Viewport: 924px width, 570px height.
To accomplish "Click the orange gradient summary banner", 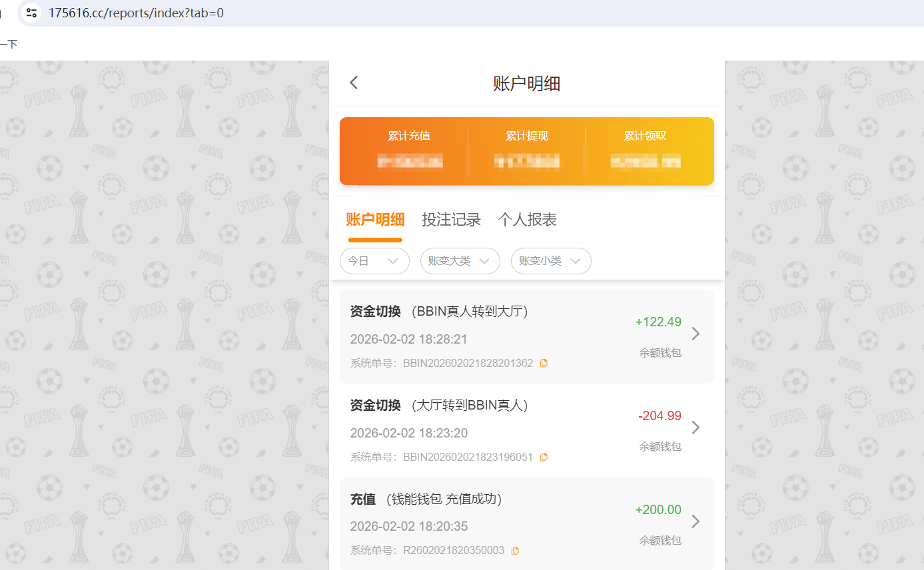I will (527, 151).
